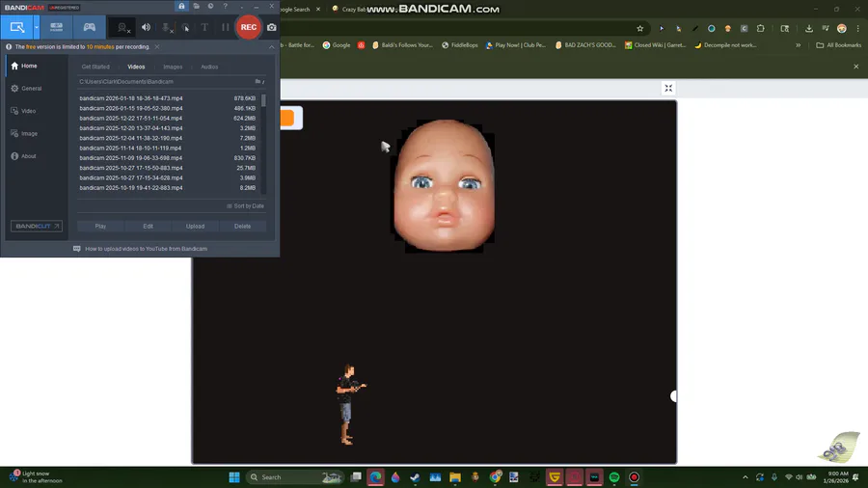
Task: Click the output folder path field
Action: [165, 82]
